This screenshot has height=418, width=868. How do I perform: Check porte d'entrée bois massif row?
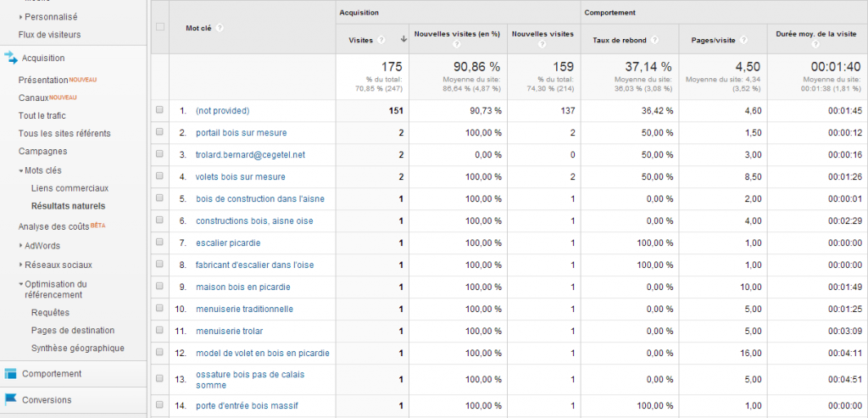tap(159, 404)
